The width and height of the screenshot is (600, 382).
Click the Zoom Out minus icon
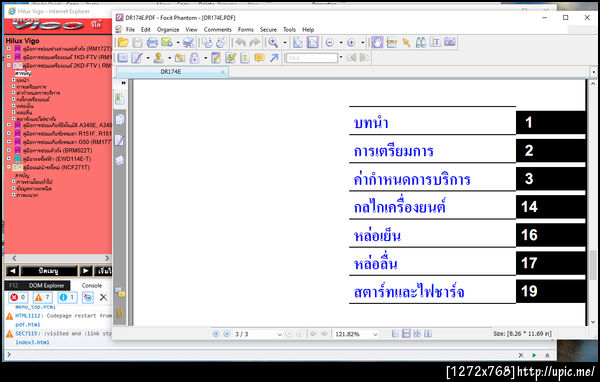pos(329,43)
